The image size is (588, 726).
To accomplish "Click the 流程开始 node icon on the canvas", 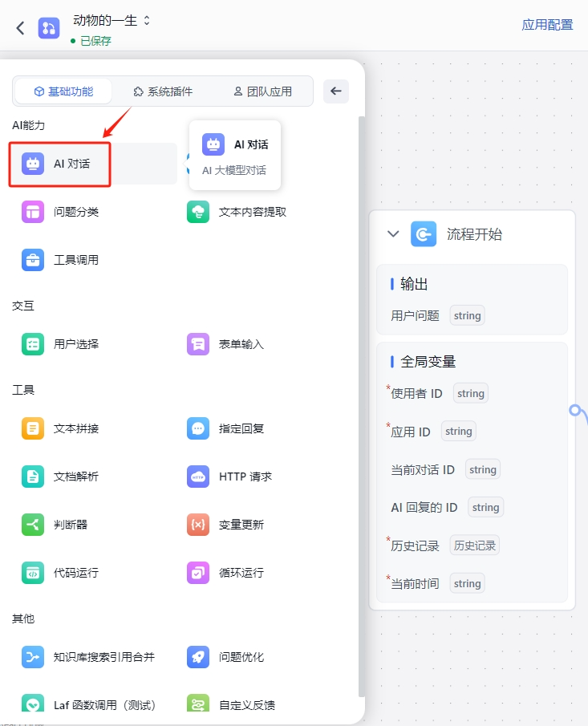I will coord(424,234).
